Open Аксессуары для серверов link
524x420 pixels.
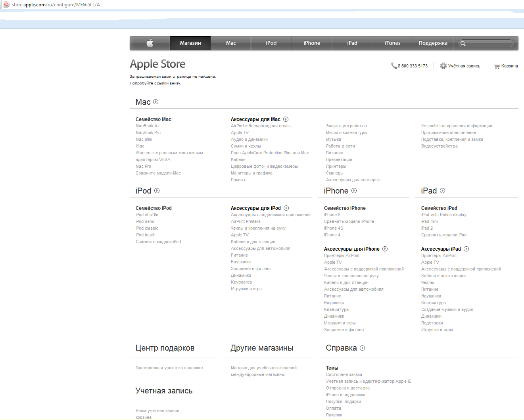(353, 180)
